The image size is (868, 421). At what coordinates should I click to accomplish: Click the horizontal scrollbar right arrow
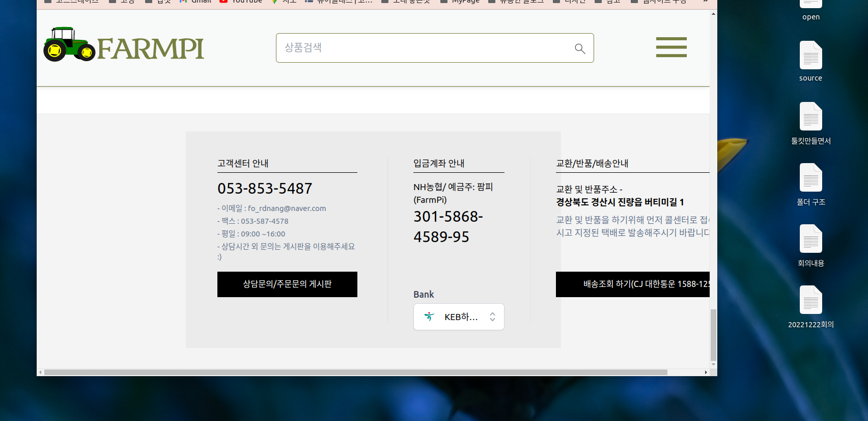706,373
